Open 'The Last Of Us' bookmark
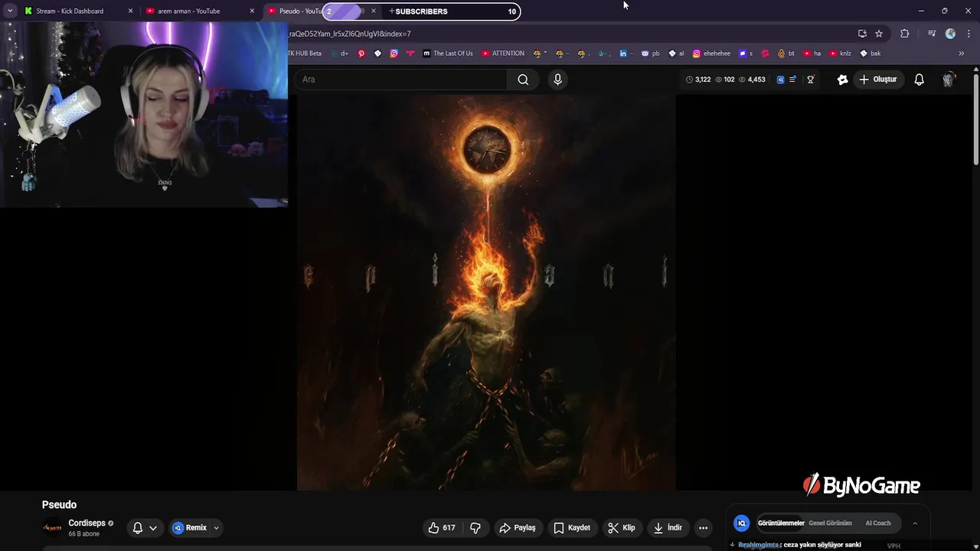This screenshot has width=980, height=551. tap(448, 54)
